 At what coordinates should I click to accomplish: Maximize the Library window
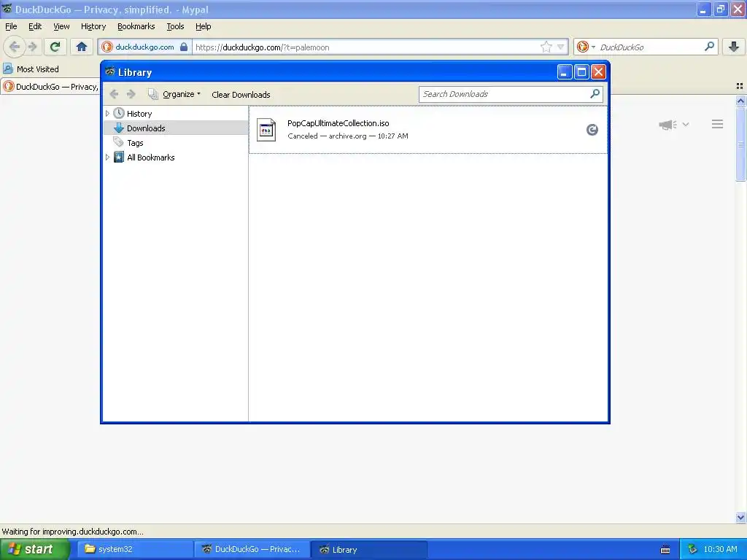(581, 72)
